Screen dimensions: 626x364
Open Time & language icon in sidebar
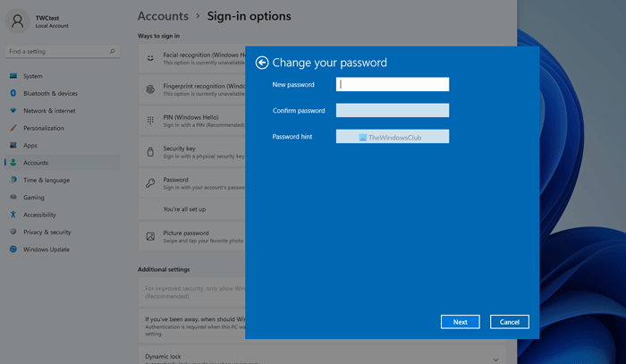(x=13, y=180)
